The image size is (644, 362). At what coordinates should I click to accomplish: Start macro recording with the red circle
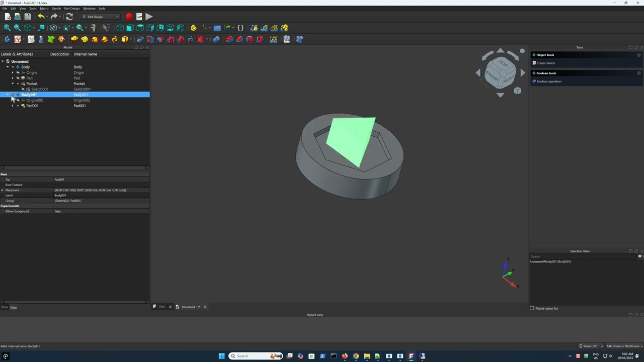(x=129, y=17)
